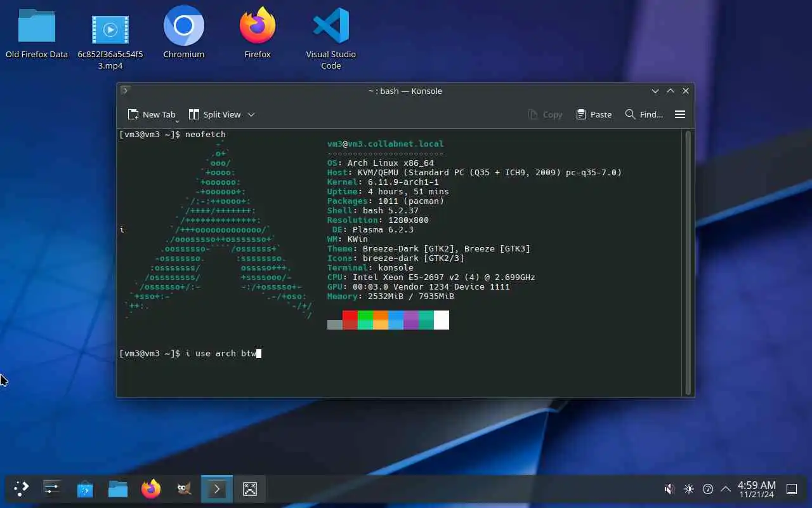Click the 'Terminal: konsole' line
Viewport: 812px width, 508px height.
(x=370, y=268)
